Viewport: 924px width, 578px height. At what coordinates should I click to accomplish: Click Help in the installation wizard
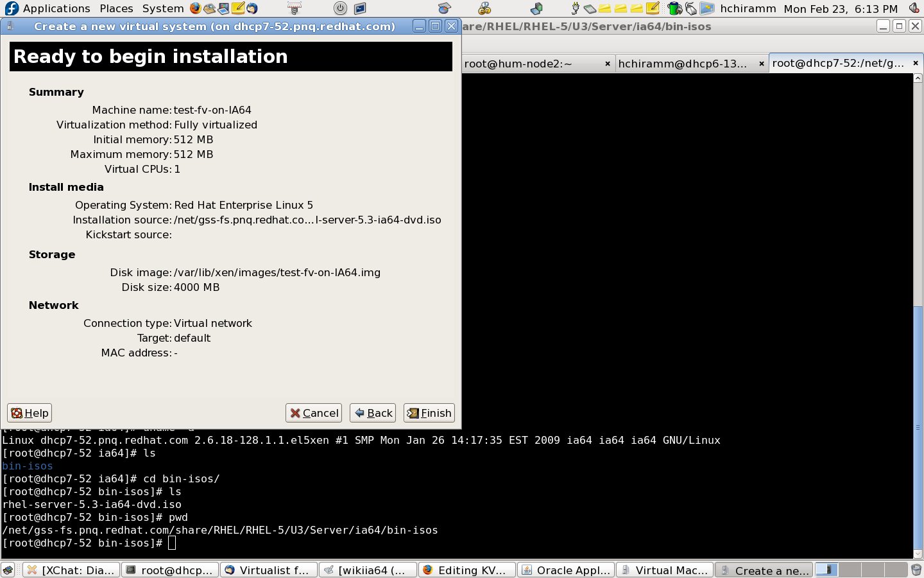coord(30,413)
